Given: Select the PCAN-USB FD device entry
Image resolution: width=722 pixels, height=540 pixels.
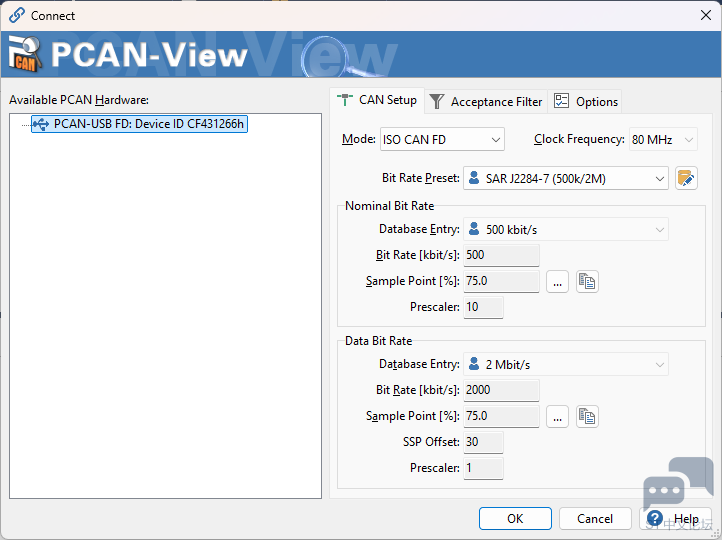Looking at the screenshot, I should point(139,124).
